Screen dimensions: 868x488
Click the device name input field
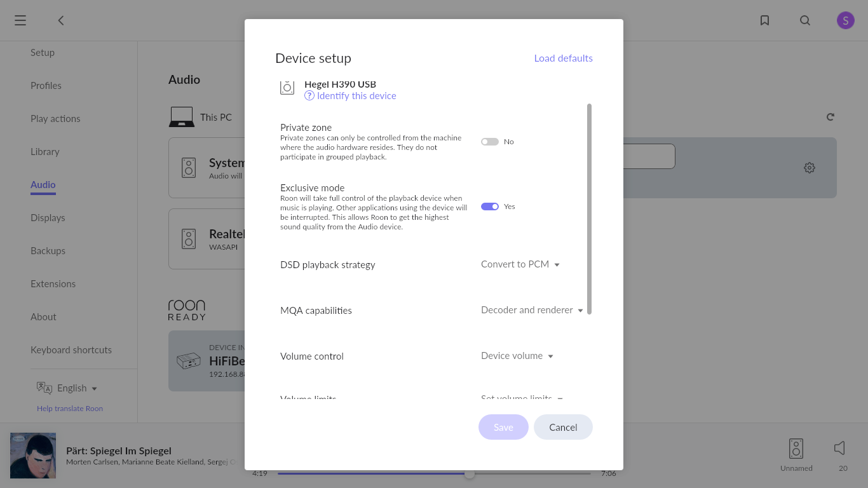[x=649, y=156]
